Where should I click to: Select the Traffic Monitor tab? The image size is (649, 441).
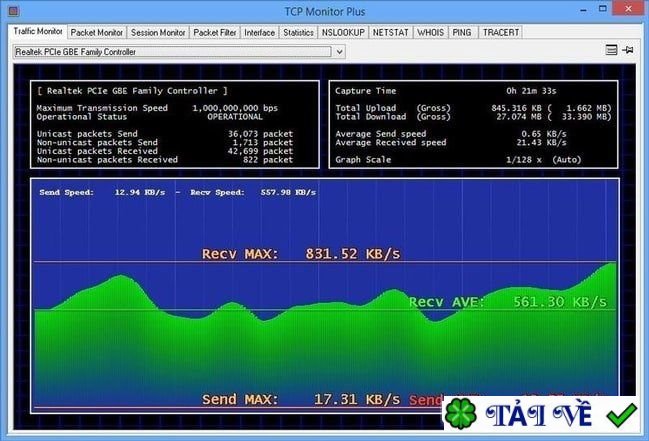[36, 32]
